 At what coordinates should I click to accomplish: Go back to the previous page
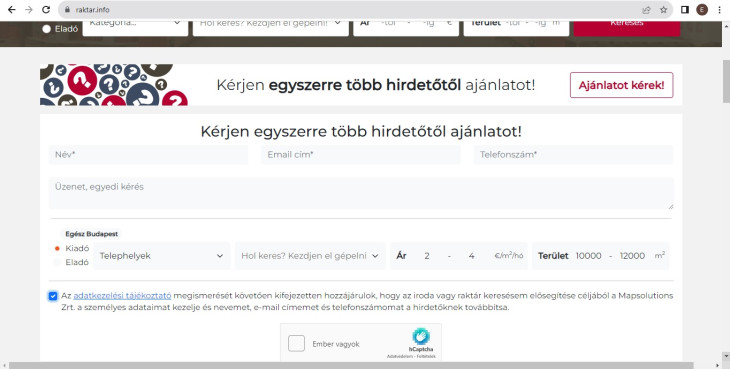[x=12, y=10]
